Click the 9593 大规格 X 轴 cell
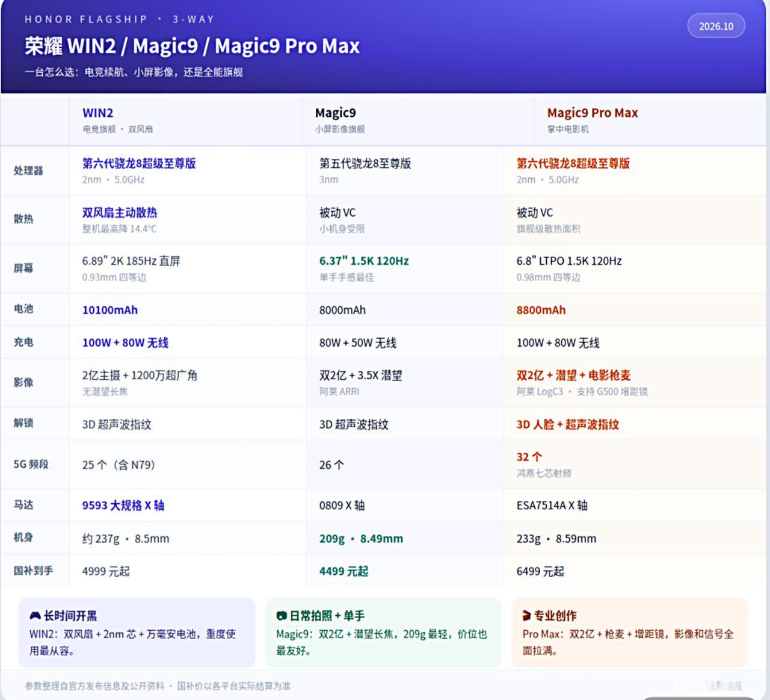Image resolution: width=770 pixels, height=700 pixels. coord(123,506)
